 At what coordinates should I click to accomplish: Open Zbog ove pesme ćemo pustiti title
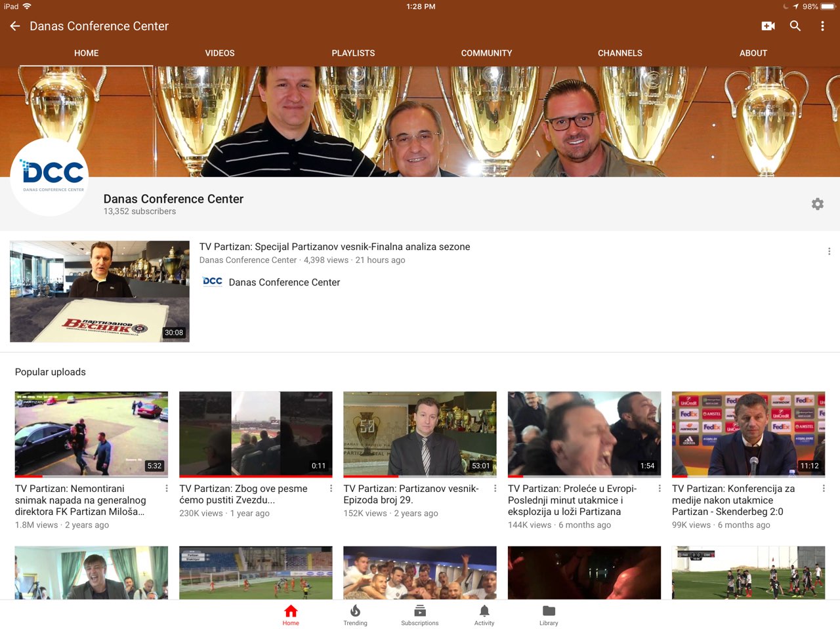point(243,495)
